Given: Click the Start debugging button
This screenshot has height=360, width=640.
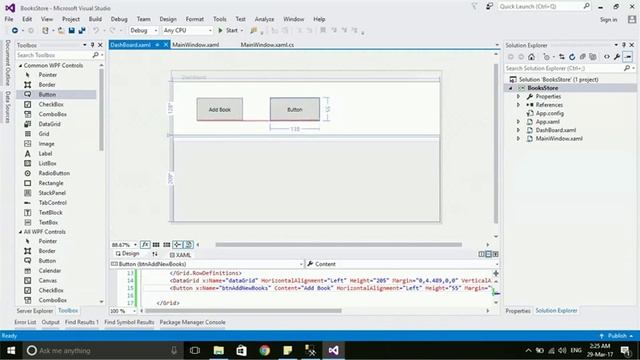Looking at the screenshot, I should click(x=229, y=30).
